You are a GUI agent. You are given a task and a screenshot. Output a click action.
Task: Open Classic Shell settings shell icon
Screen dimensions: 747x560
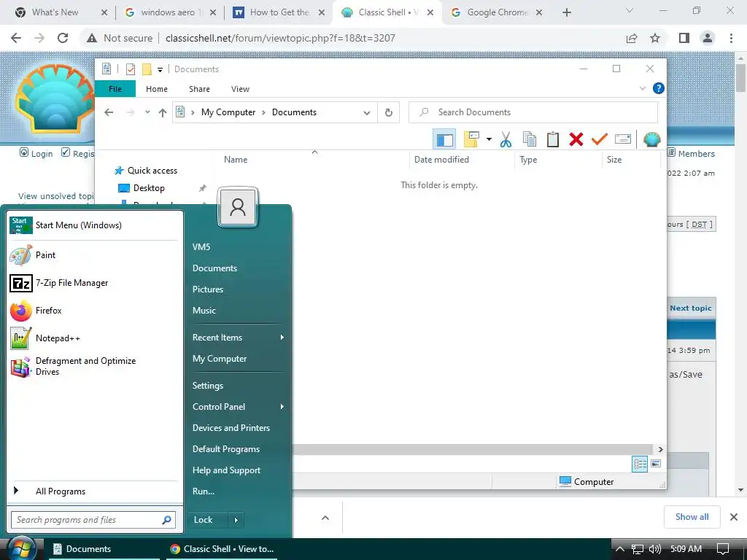tap(651, 139)
